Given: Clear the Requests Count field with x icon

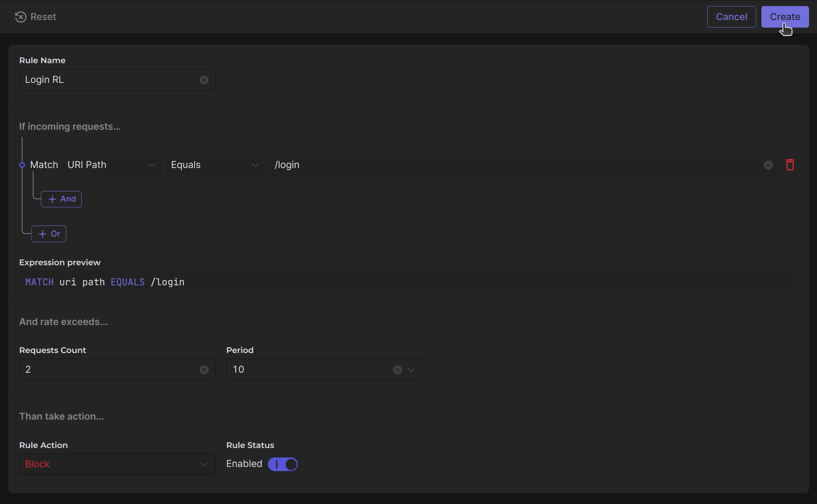Looking at the screenshot, I should (x=204, y=370).
